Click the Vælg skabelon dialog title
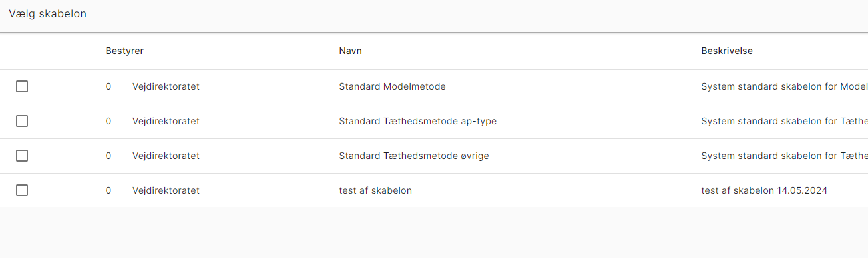The height and width of the screenshot is (258, 868). tap(47, 14)
